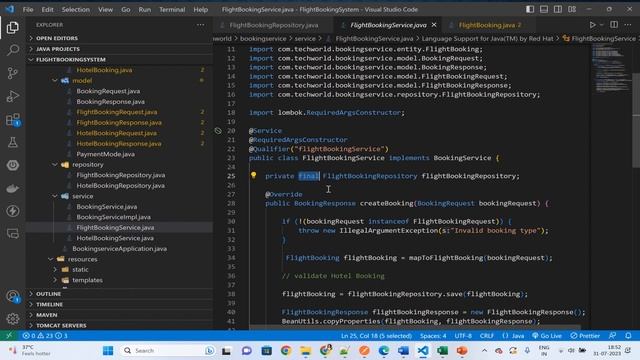
Task: Customize Layout icon in title bar
Action: pyautogui.click(x=572, y=9)
